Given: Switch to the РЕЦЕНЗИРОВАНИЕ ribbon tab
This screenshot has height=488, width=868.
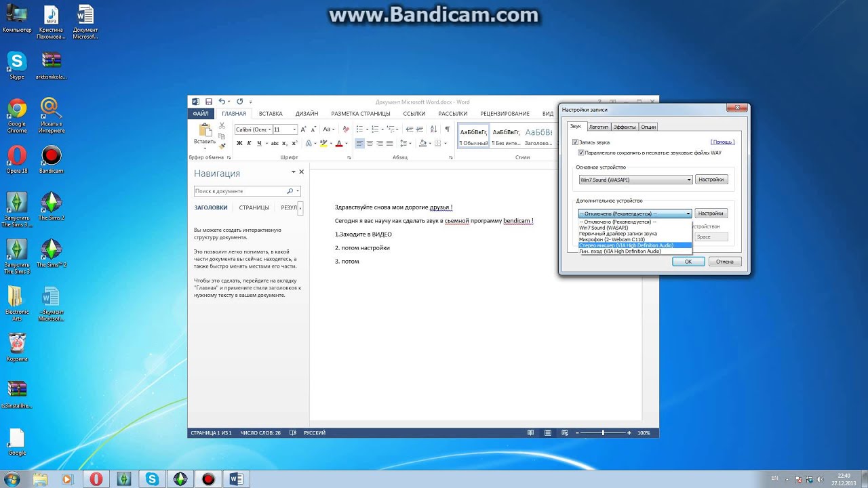Looking at the screenshot, I should pyautogui.click(x=505, y=114).
